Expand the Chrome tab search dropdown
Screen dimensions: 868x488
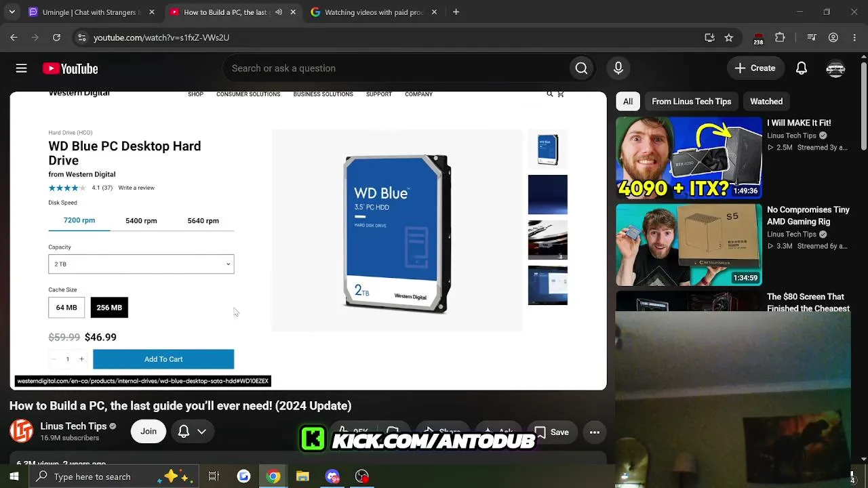[x=12, y=12]
